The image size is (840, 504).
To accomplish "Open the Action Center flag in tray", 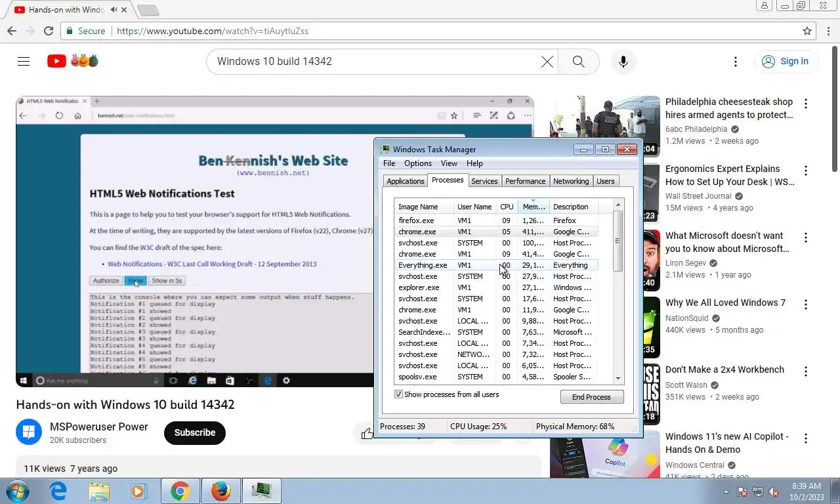I will click(x=742, y=492).
